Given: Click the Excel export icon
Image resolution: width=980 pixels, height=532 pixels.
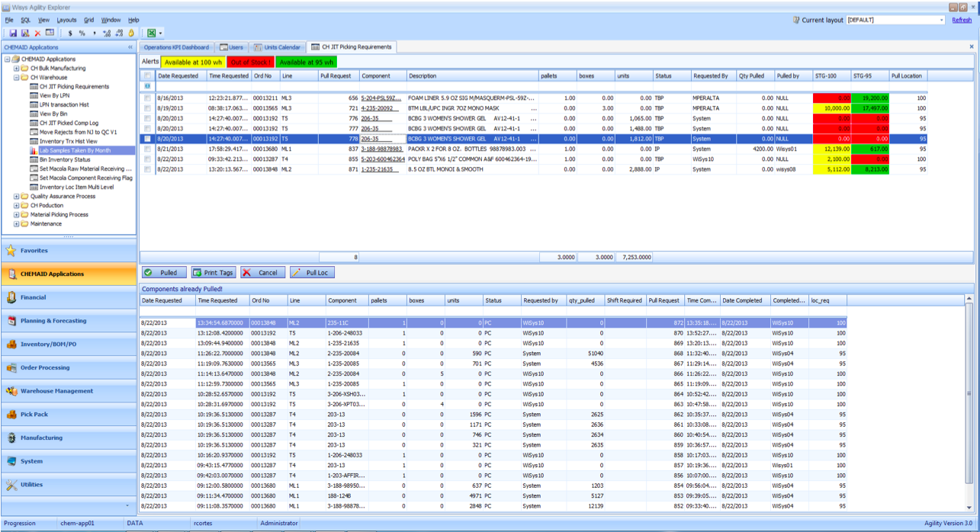Looking at the screenshot, I should pos(151,33).
